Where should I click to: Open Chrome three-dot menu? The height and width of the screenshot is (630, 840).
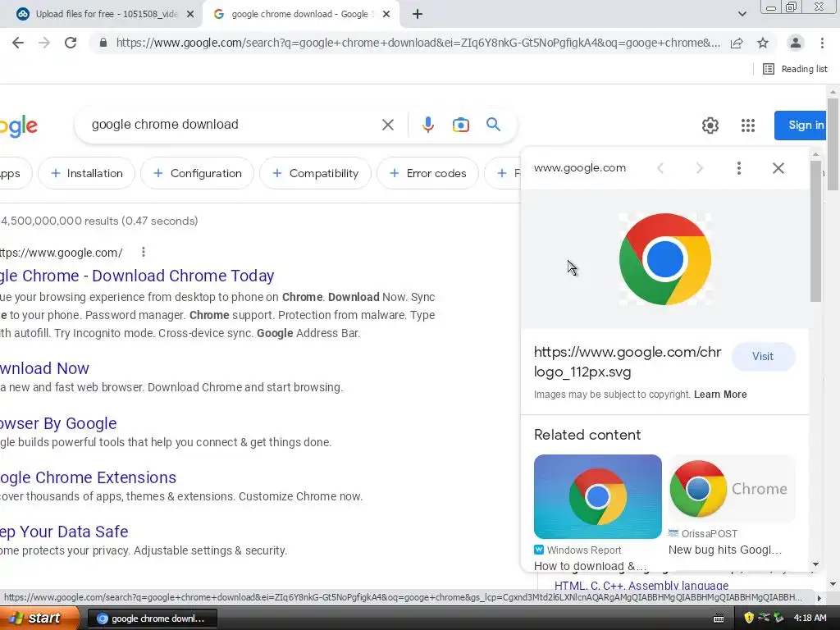pyautogui.click(x=822, y=43)
